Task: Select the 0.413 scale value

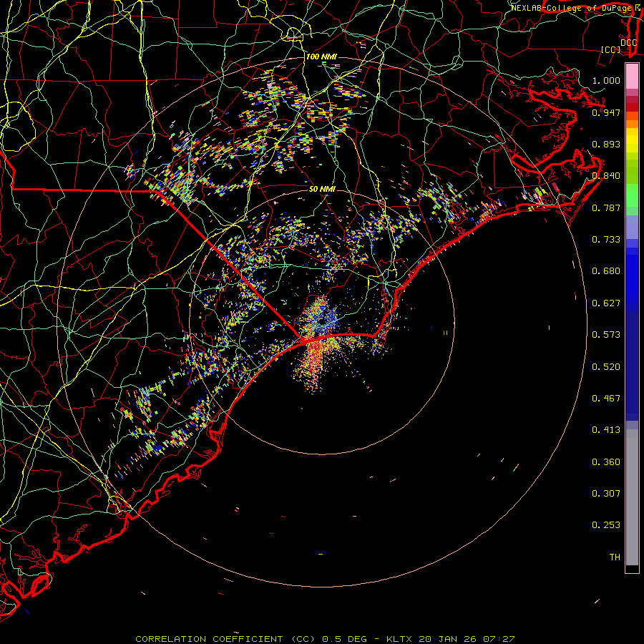Action: 606,429
